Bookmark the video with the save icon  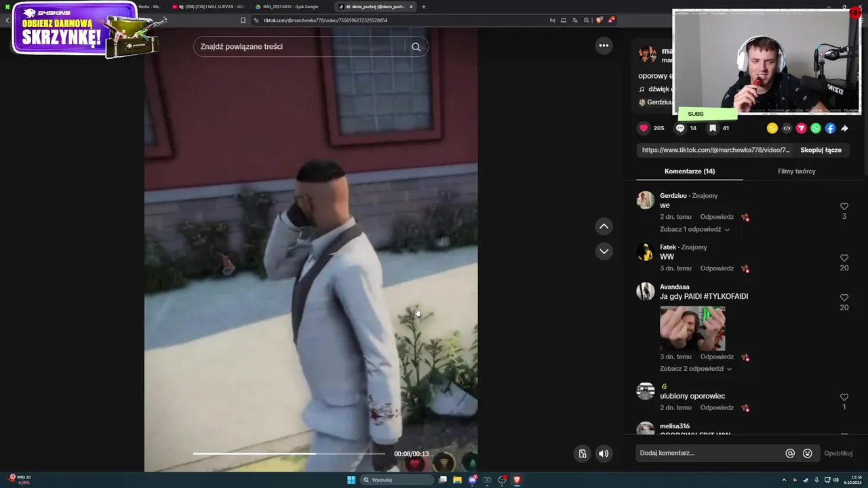click(x=713, y=128)
